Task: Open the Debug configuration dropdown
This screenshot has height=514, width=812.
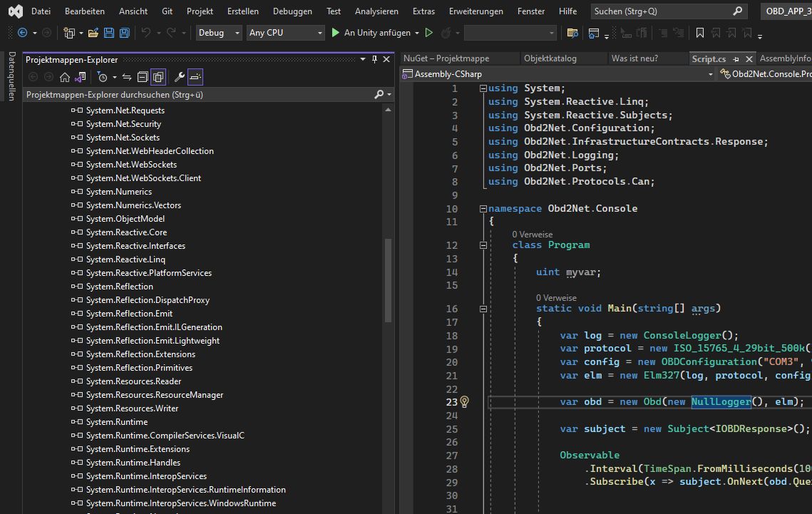Action: [x=219, y=33]
